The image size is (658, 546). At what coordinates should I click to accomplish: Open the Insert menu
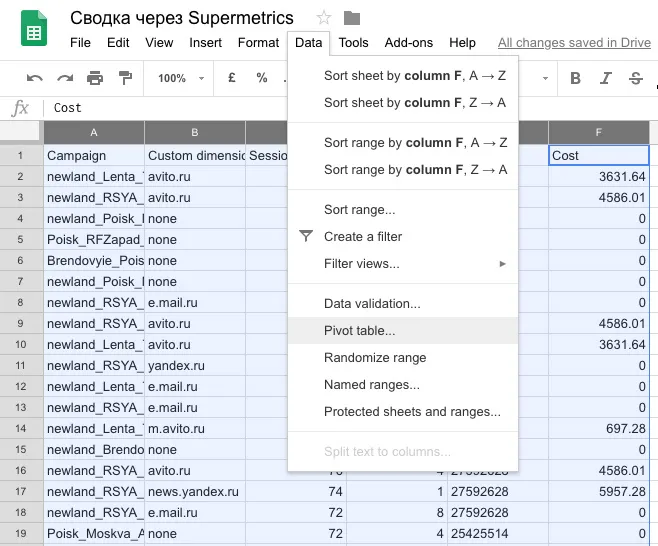click(205, 43)
